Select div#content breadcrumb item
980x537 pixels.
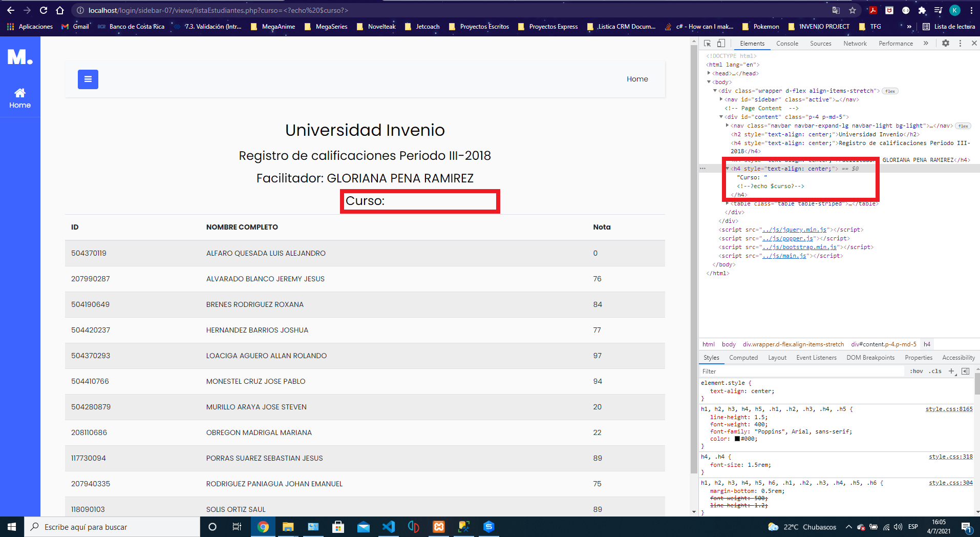(884, 344)
